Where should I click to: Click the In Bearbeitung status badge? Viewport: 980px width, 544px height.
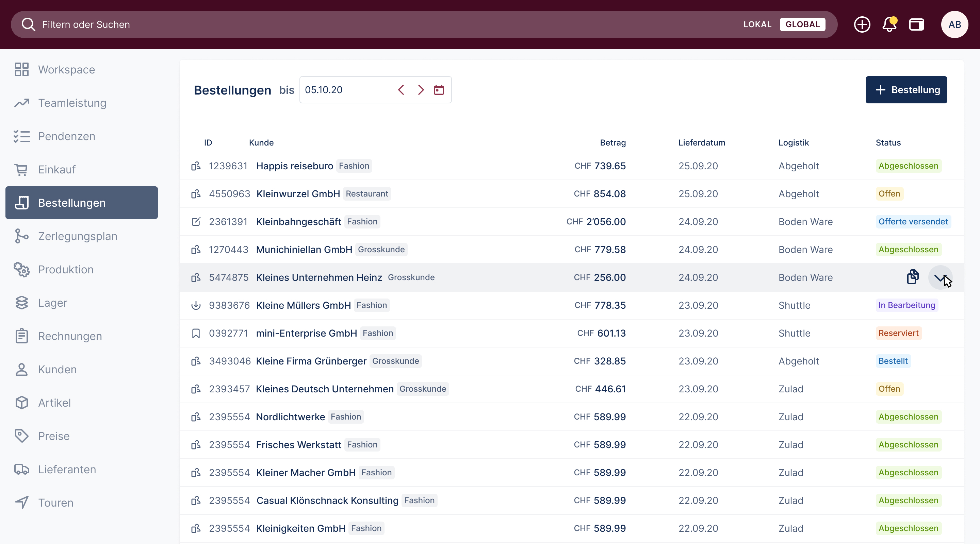[x=906, y=305]
